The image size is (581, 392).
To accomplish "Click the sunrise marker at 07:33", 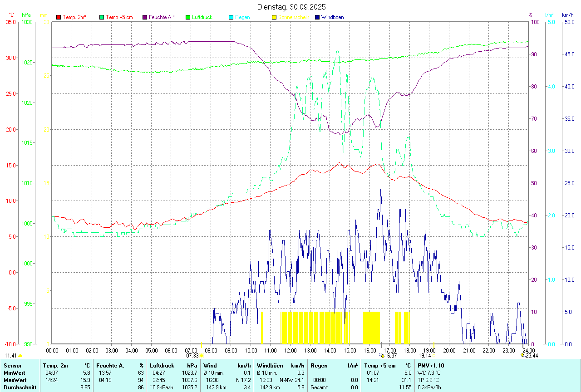I will (x=202, y=356).
